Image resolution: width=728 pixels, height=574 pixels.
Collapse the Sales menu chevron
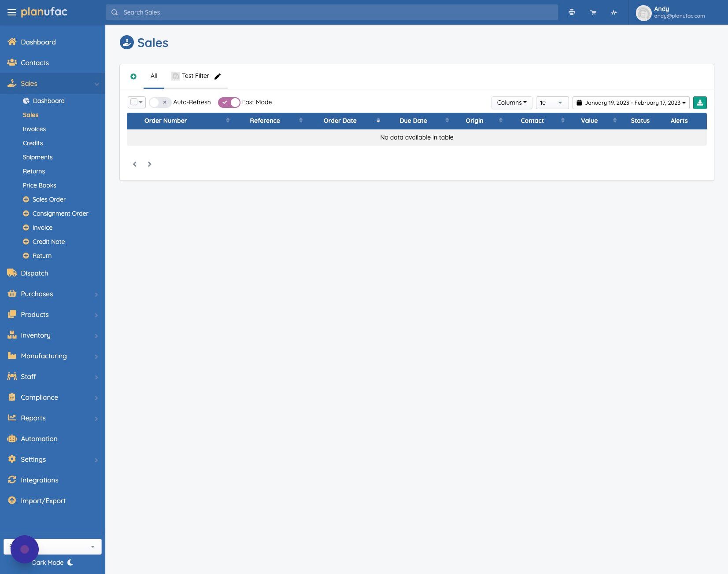point(96,84)
